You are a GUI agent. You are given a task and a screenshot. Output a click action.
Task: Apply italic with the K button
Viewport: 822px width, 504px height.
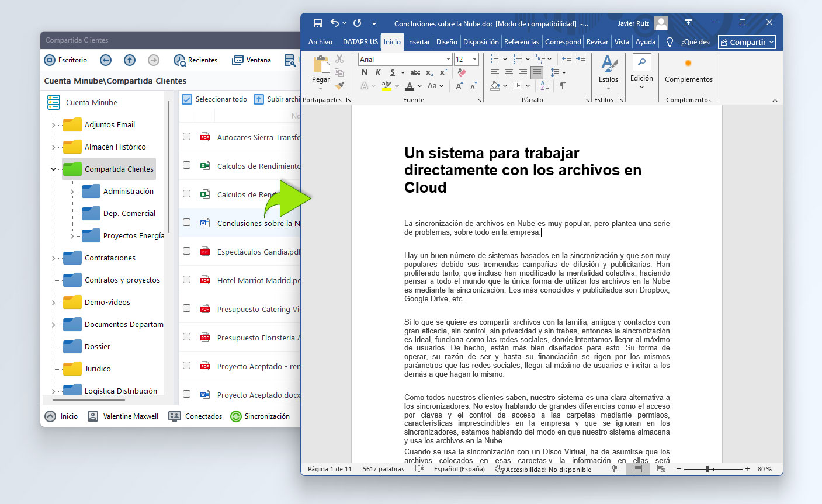378,72
